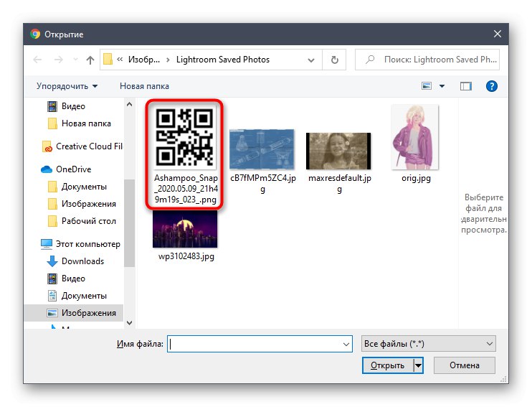Select the cB7fMPm5ZC4.jpg blueprint thumbnail

[x=262, y=149]
